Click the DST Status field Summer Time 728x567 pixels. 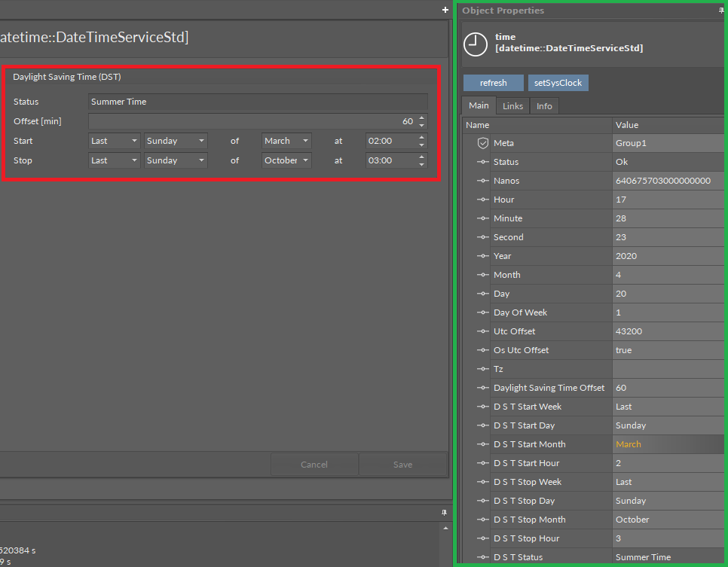[257, 102]
